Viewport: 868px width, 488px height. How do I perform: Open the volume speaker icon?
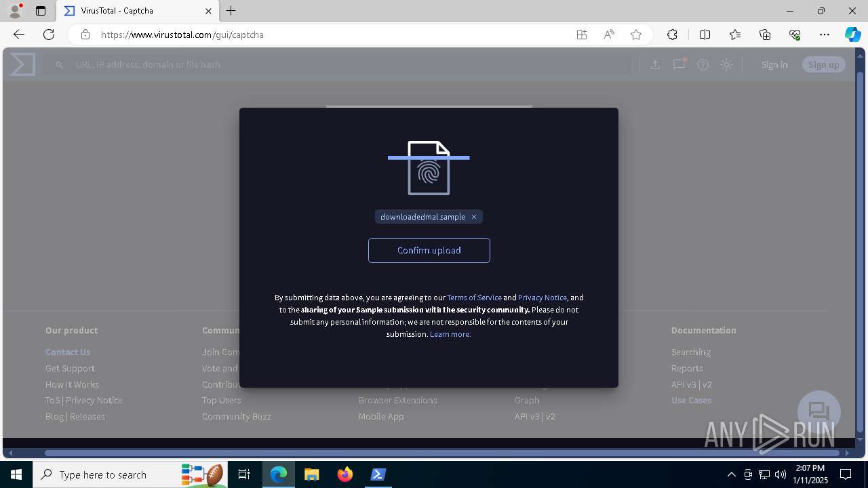click(780, 474)
